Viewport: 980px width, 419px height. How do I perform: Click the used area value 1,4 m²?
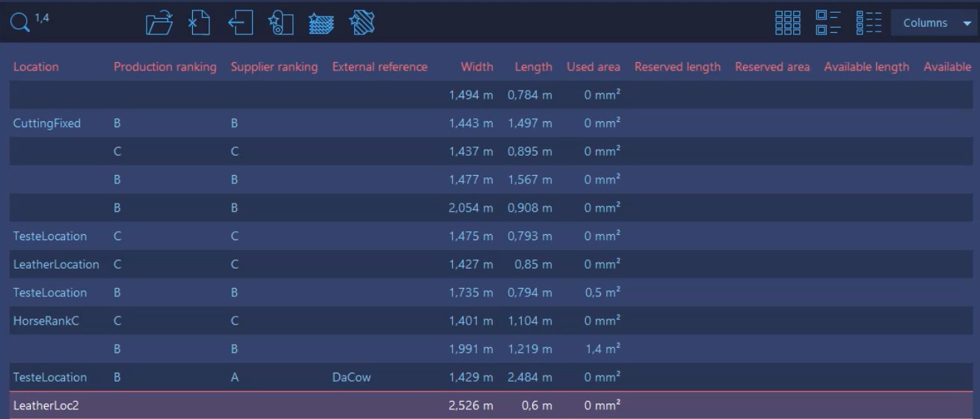[603, 349]
